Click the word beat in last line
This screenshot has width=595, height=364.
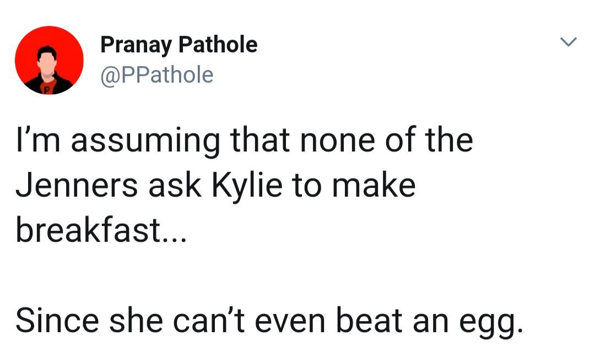369,320
